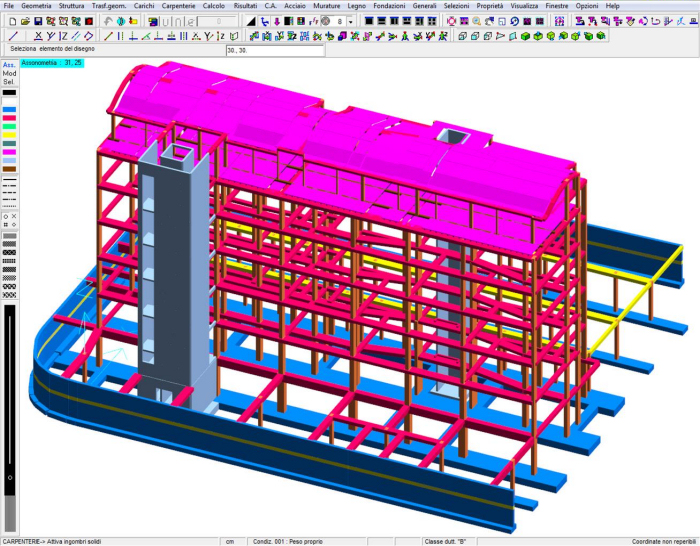
Task: Click the first wireframe box view icon
Action: click(x=462, y=36)
